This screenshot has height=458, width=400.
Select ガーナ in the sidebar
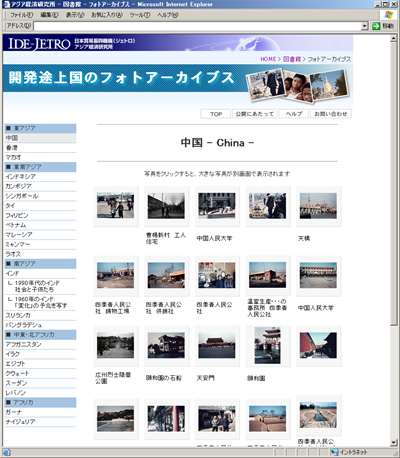40,412
